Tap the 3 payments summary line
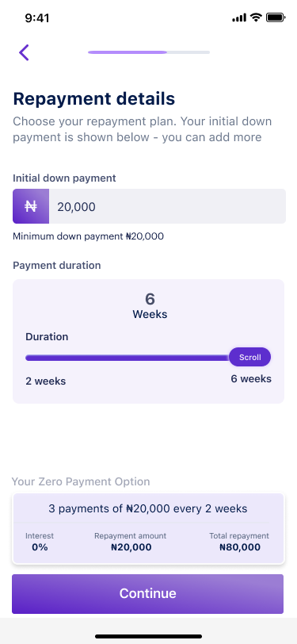Screen dimensions: 297x644 click(x=148, y=509)
